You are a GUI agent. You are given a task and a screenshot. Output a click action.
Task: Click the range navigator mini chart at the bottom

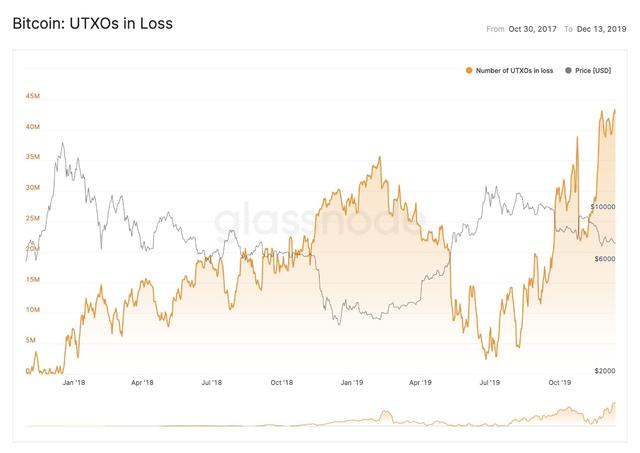tap(320, 416)
